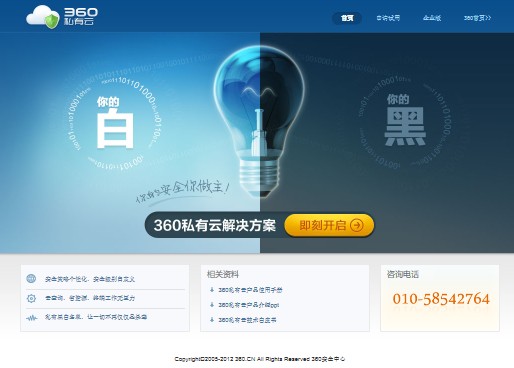Open the 申请试用 navigation item

tap(388, 18)
